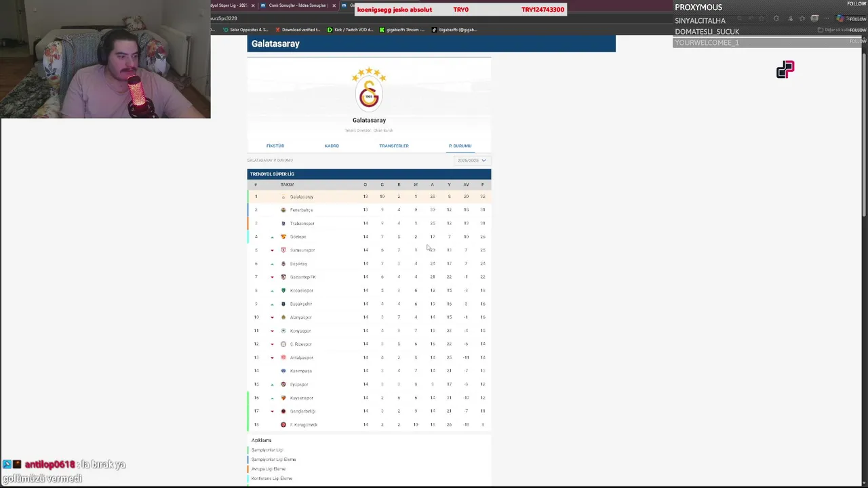Open the Download verified bookmark

tap(297, 30)
